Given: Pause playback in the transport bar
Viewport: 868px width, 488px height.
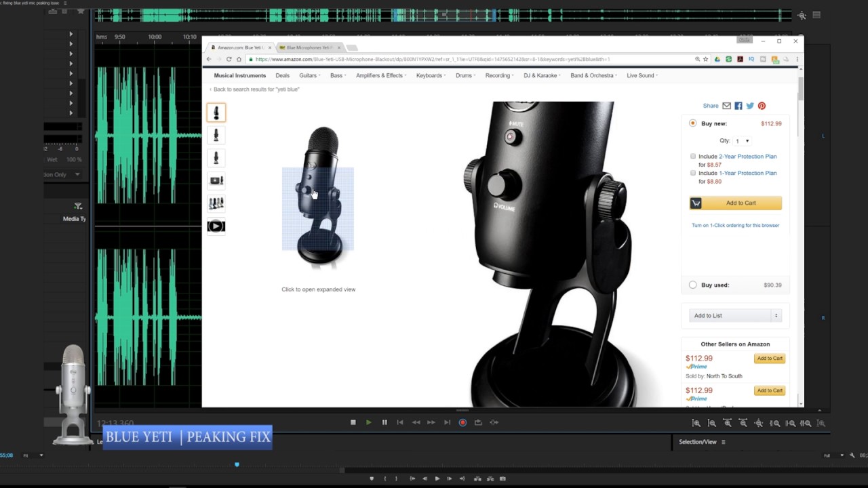Looking at the screenshot, I should point(384,422).
